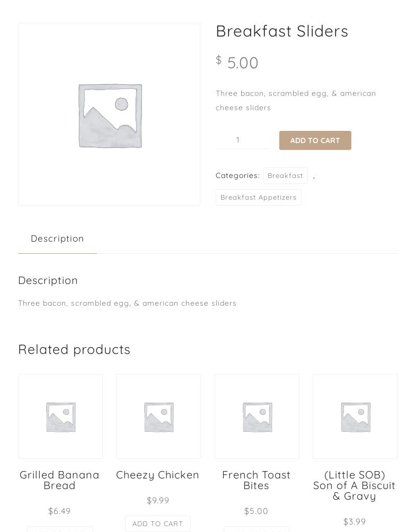Select the Description tab
Image resolution: width=416 pixels, height=532 pixels.
(x=57, y=238)
